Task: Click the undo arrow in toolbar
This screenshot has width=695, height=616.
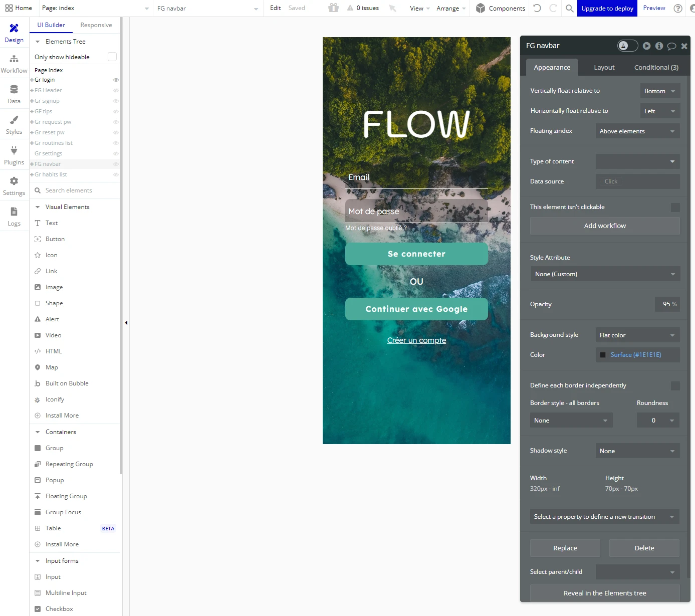Action: [537, 8]
